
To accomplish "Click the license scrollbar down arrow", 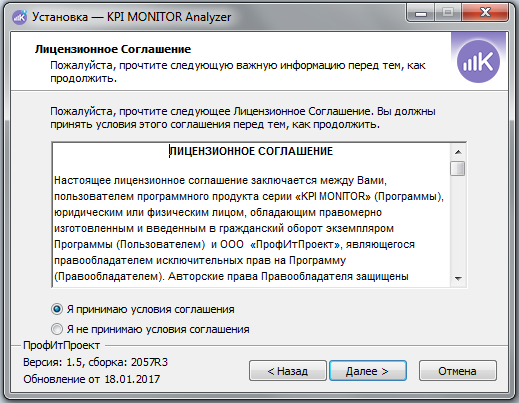I will [458, 278].
